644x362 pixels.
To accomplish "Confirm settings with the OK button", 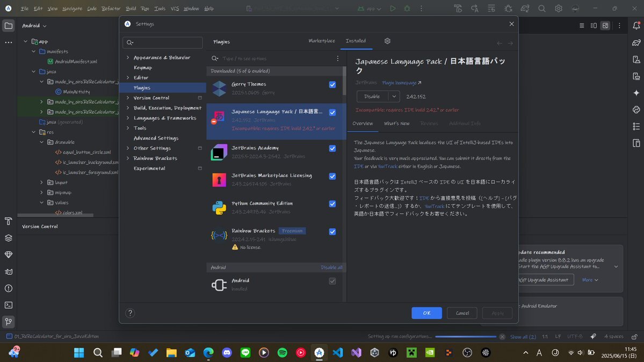I will click(426, 313).
